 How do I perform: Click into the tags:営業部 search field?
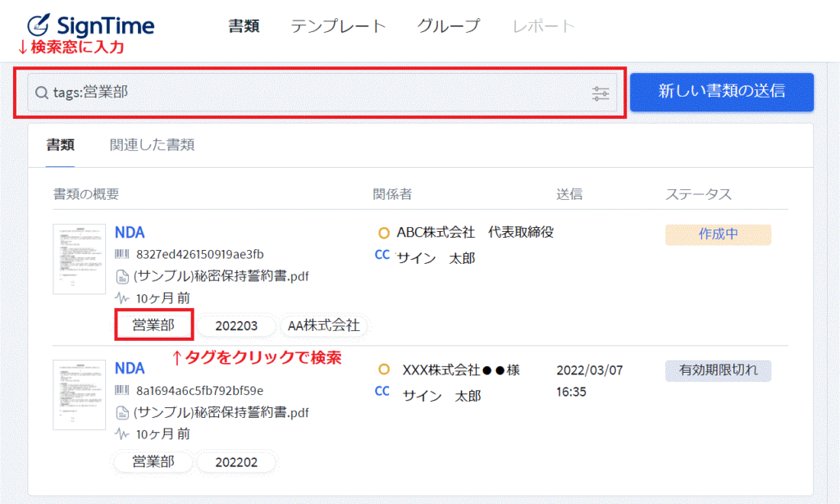pyautogui.click(x=322, y=93)
